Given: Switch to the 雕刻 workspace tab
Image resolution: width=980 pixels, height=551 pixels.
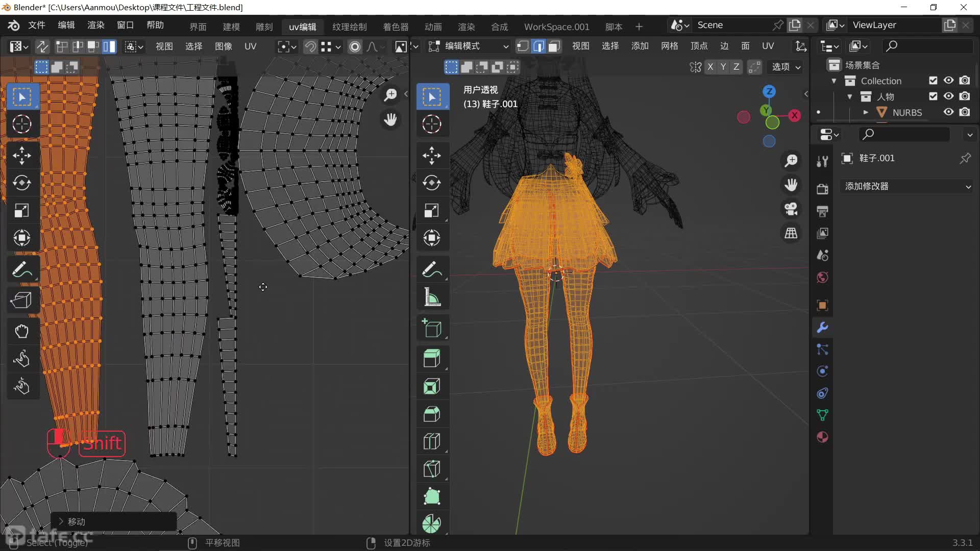Looking at the screenshot, I should (x=264, y=27).
